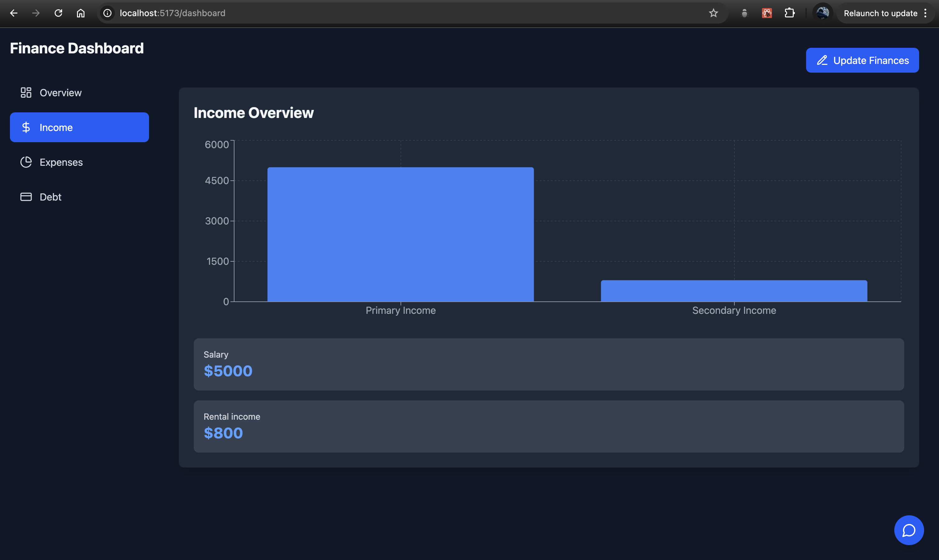
Task: Open the chat bubble floating button
Action: tap(909, 530)
